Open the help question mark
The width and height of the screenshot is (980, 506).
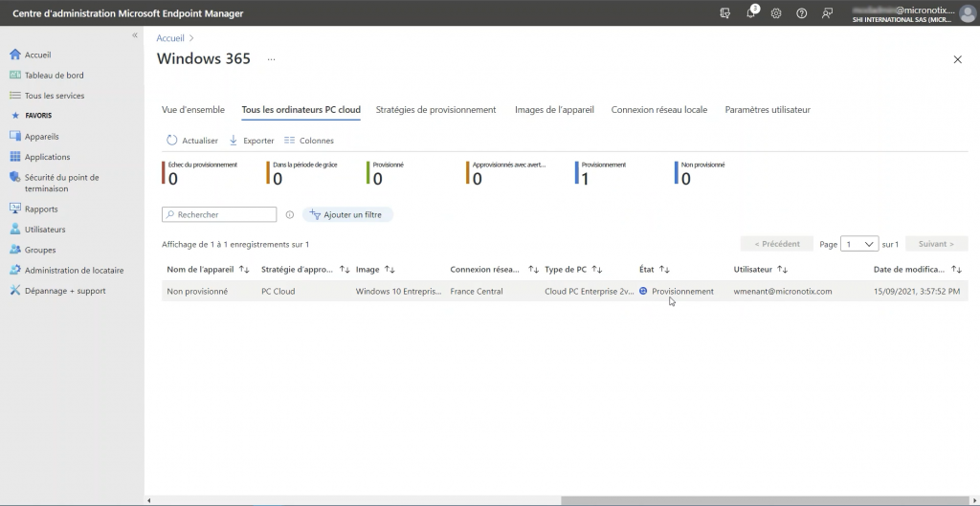[x=802, y=13]
